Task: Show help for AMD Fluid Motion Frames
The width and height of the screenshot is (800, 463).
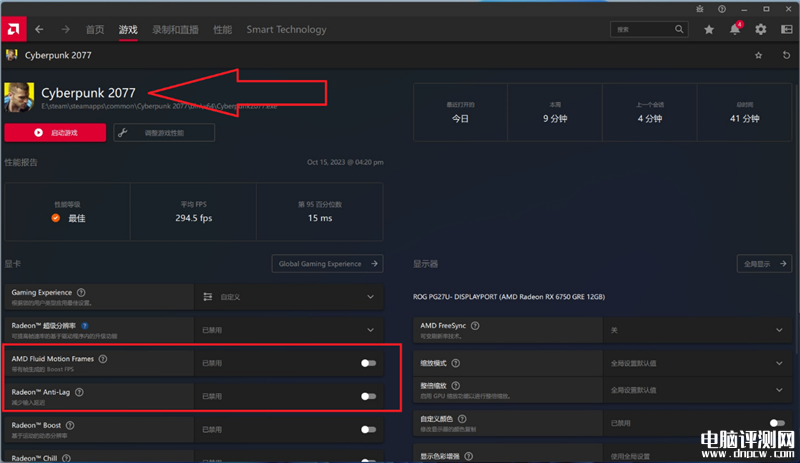Action: [x=103, y=359]
